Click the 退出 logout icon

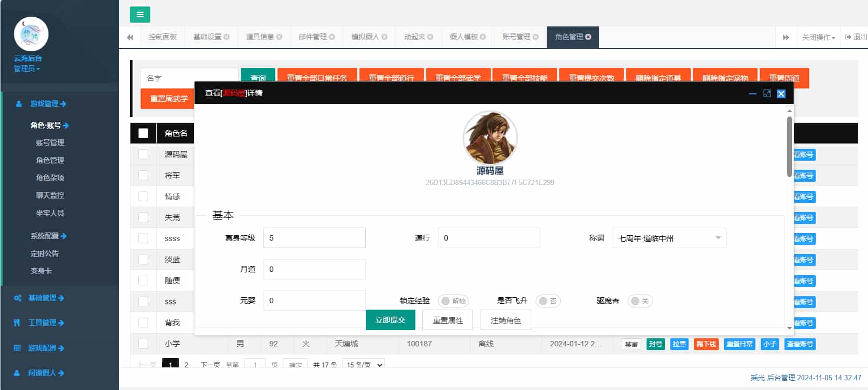tap(848, 37)
